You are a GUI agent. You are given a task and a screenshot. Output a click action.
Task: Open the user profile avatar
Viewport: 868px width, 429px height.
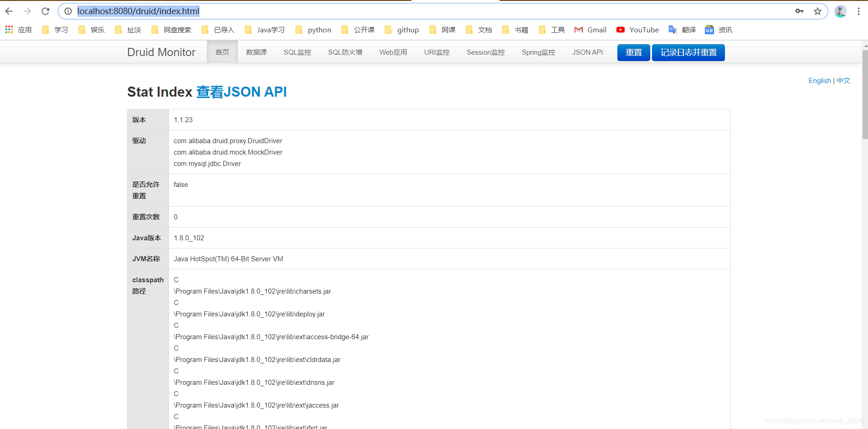[840, 11]
